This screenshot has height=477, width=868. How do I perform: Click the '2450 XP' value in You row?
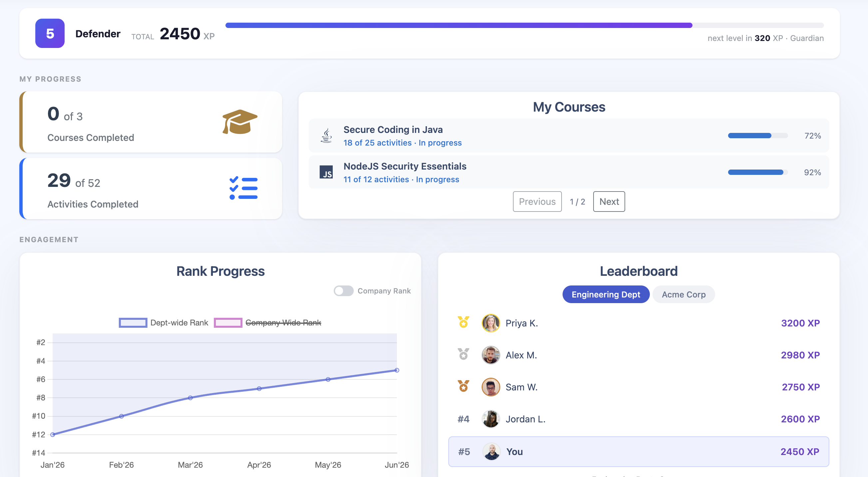[x=800, y=452]
